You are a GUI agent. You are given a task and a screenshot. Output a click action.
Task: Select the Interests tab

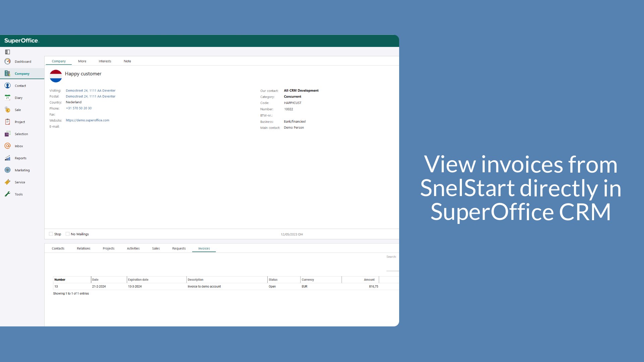click(x=105, y=61)
